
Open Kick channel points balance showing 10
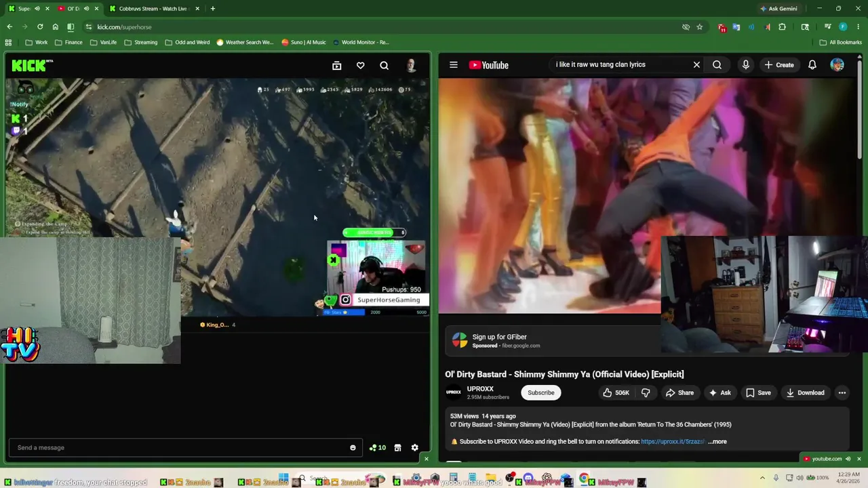[377, 447]
